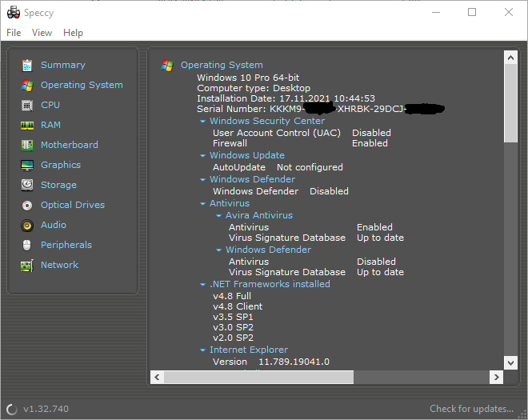Click the Graphics monitor icon

27,165
